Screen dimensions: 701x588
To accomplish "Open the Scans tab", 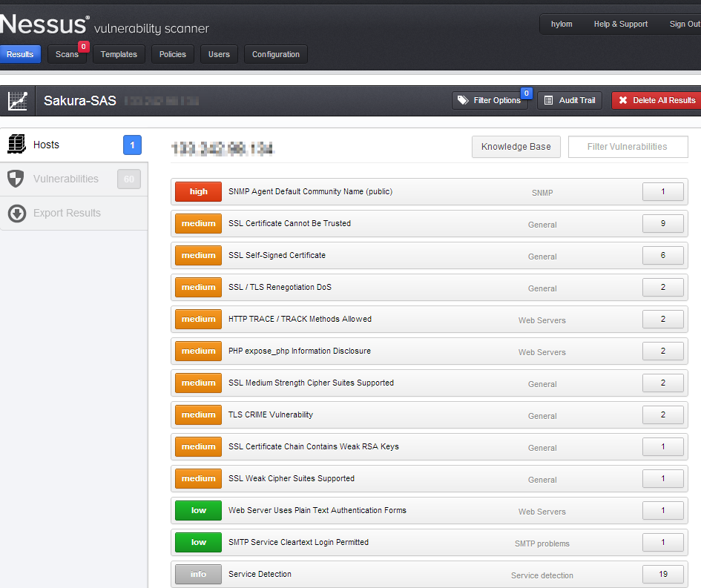I will click(x=67, y=54).
